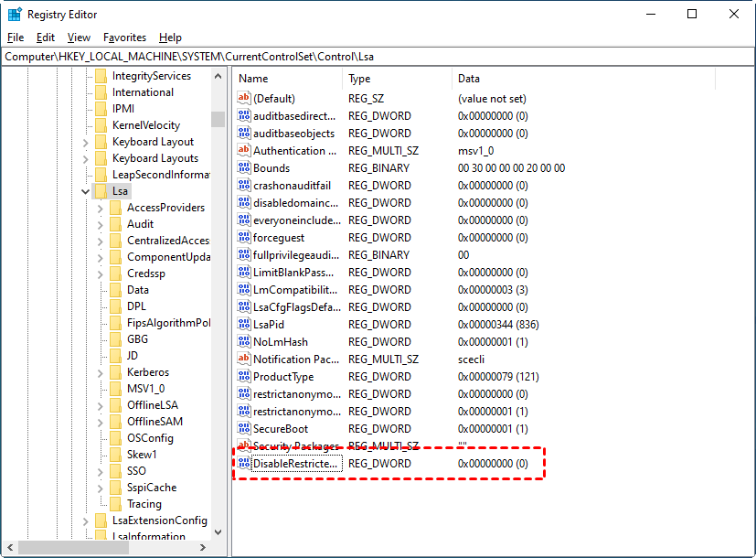Click the DisableRestricted DWORD icon

pos(244,463)
